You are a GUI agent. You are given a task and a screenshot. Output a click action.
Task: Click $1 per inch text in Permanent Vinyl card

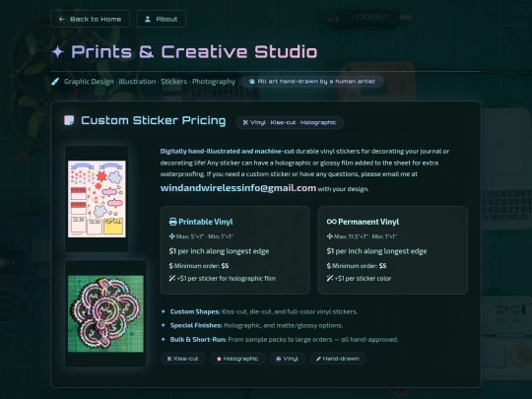[377, 251]
